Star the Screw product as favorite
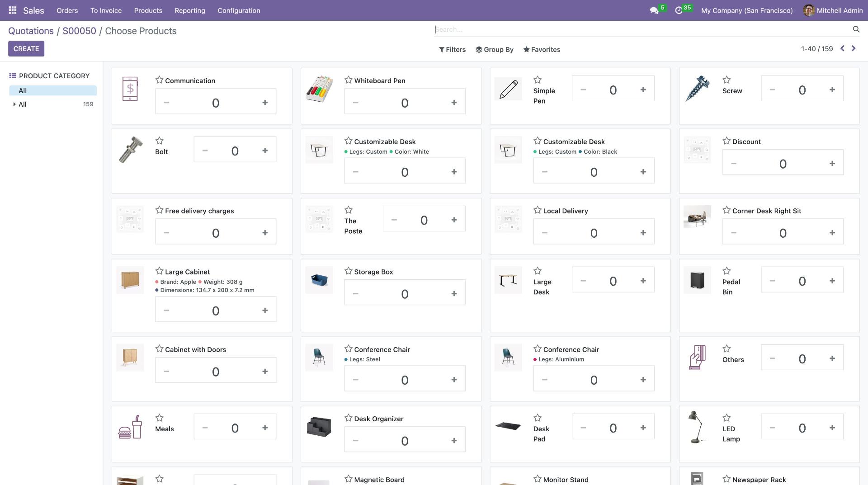This screenshot has height=485, width=868. (x=726, y=80)
